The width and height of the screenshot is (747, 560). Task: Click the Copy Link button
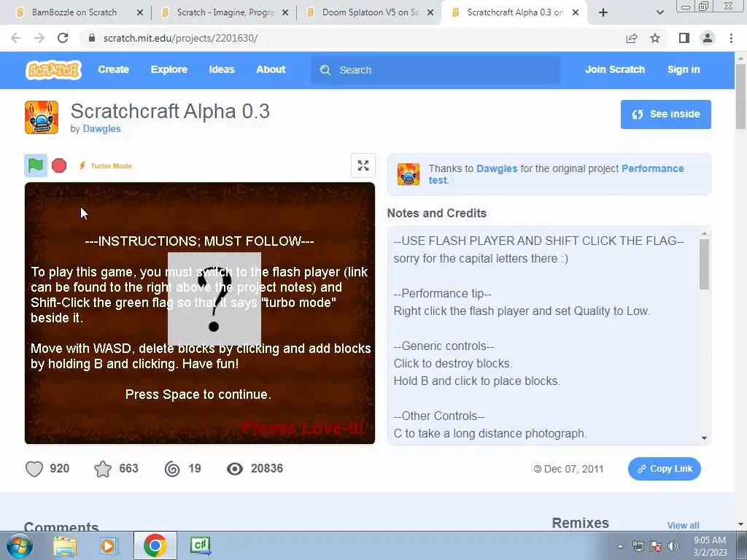coord(664,469)
